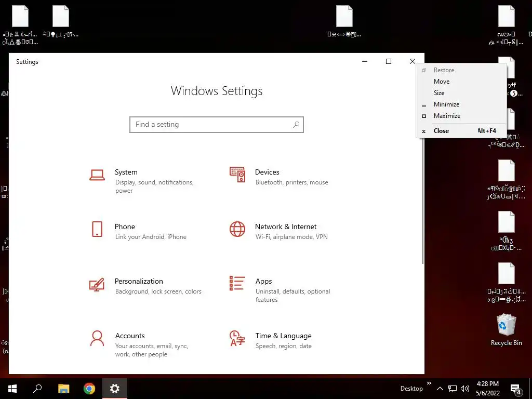Image resolution: width=532 pixels, height=399 pixels.
Task: Open the Phone settings heading
Action: [x=125, y=227]
